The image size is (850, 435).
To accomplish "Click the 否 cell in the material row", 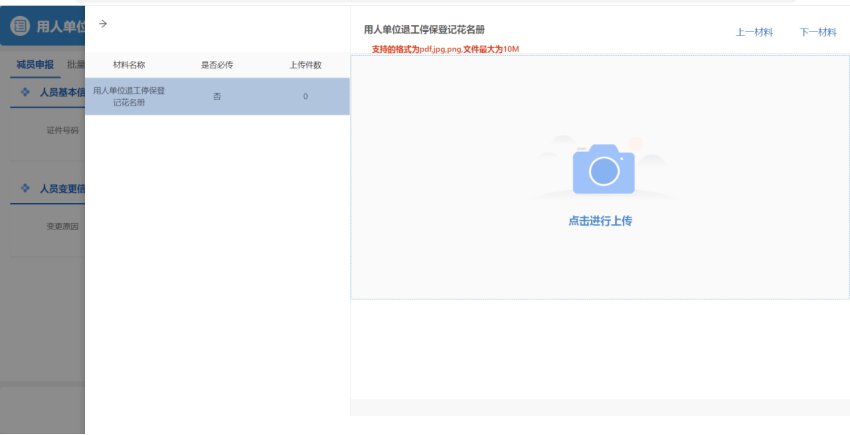I will 217,96.
